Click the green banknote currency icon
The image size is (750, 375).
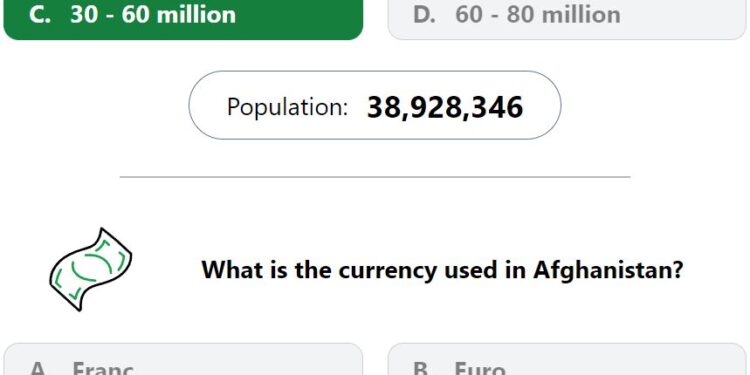(90, 269)
